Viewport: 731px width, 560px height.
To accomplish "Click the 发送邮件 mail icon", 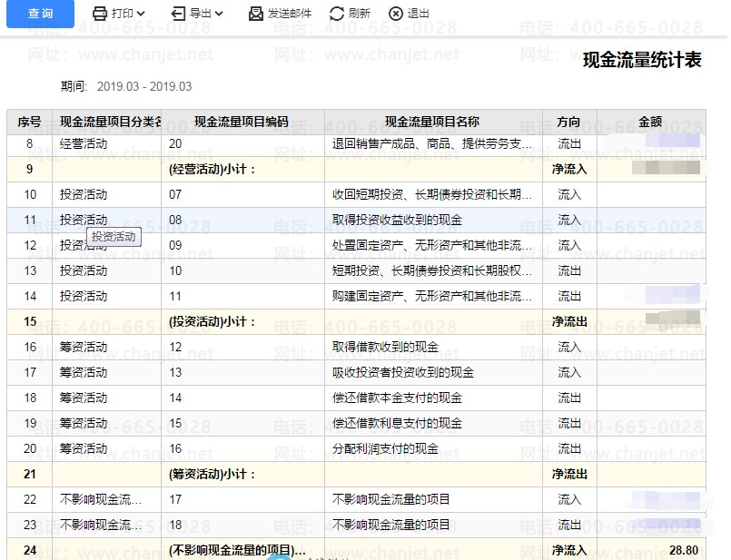I will pyautogui.click(x=256, y=14).
